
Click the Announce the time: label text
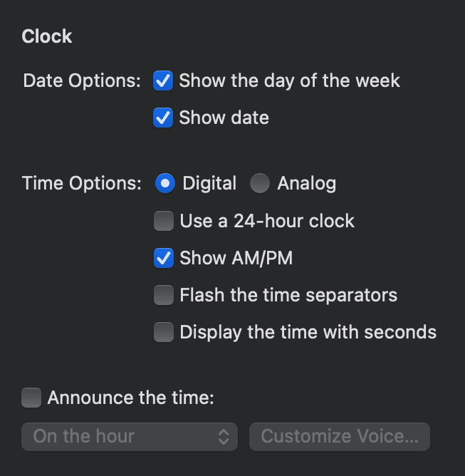tap(130, 398)
